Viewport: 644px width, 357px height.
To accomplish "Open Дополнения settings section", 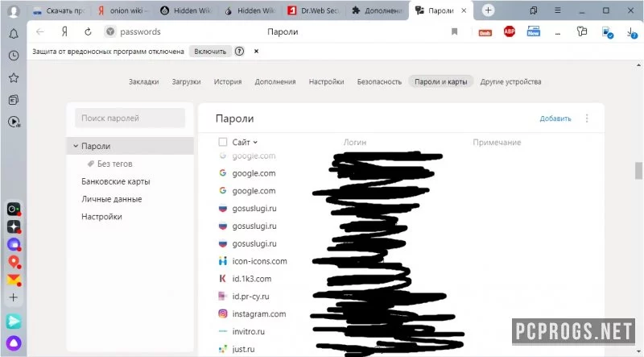I will pos(275,82).
